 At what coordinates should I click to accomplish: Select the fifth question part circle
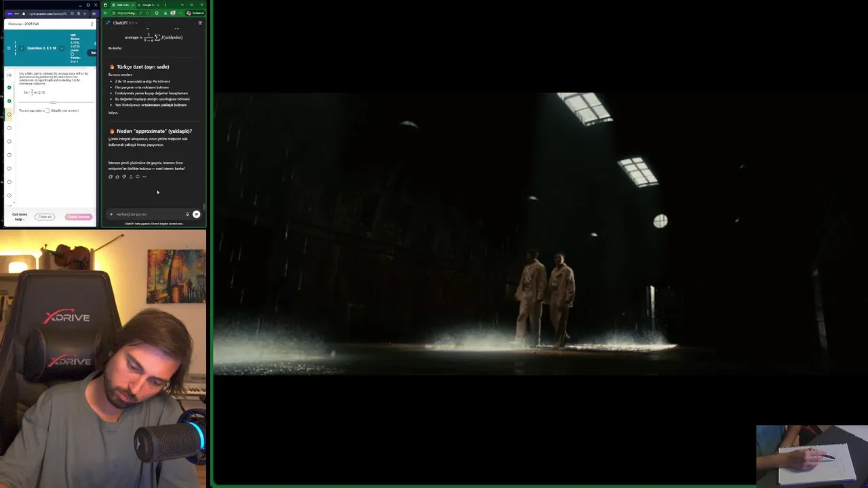click(9, 142)
